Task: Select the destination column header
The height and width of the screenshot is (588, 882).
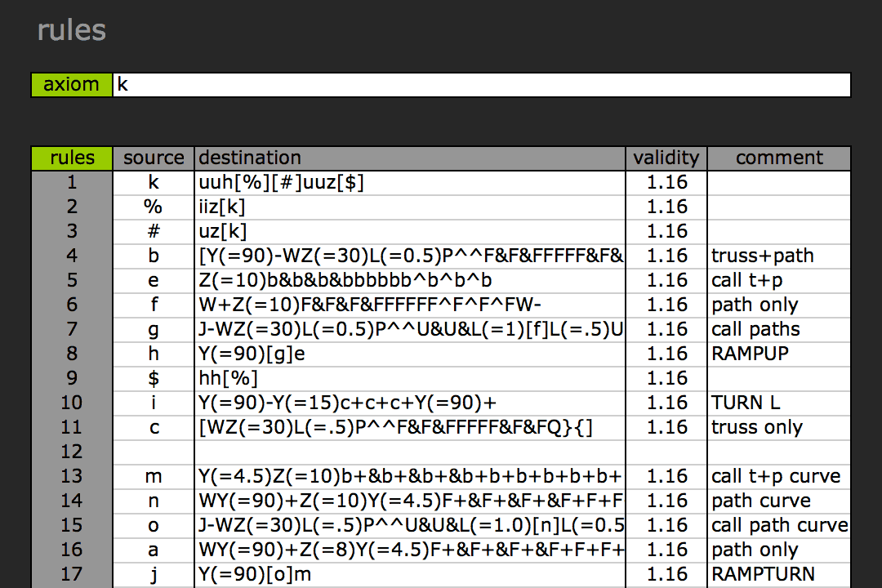Action: (411, 158)
